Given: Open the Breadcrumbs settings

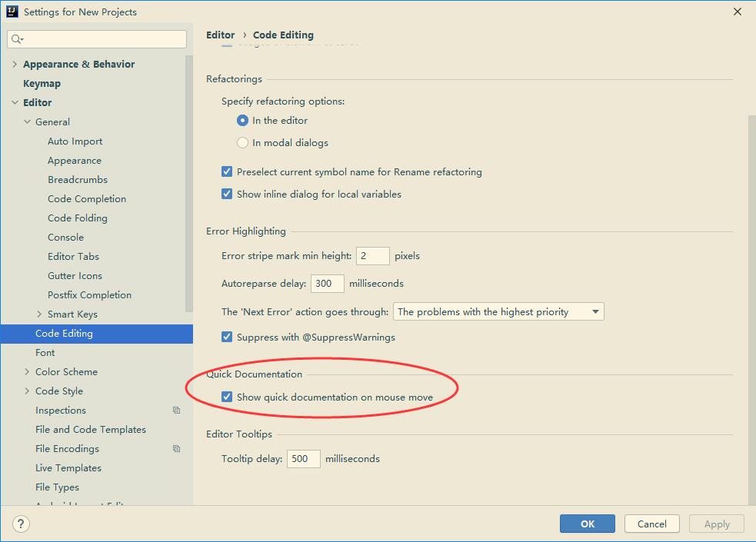Looking at the screenshot, I should 78,180.
